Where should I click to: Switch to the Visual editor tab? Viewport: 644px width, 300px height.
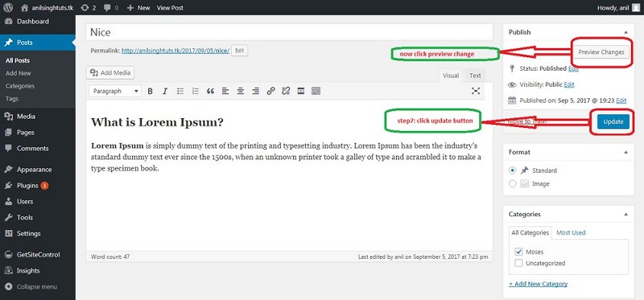(451, 76)
